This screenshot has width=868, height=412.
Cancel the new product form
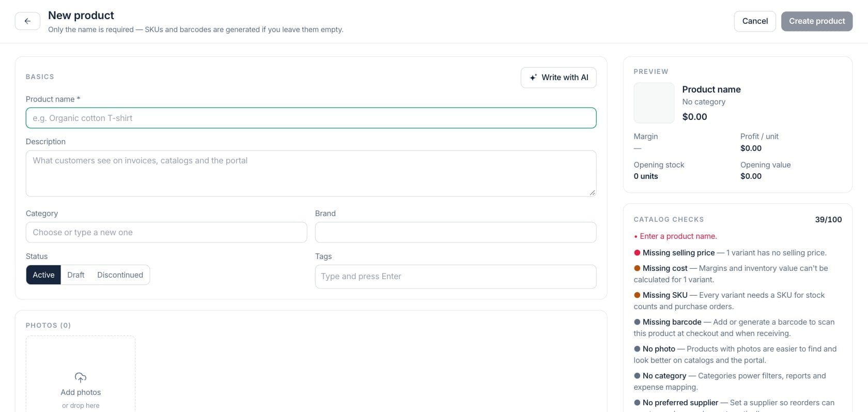click(755, 21)
